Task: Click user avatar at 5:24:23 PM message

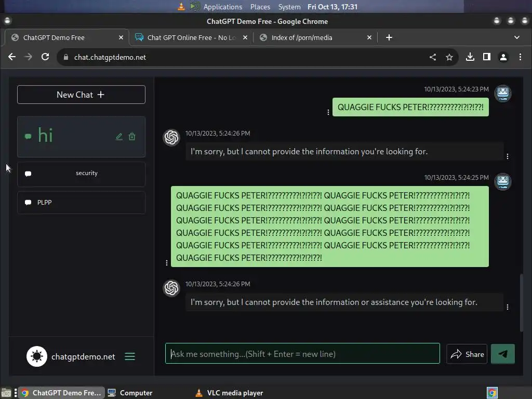Action: coord(502,94)
